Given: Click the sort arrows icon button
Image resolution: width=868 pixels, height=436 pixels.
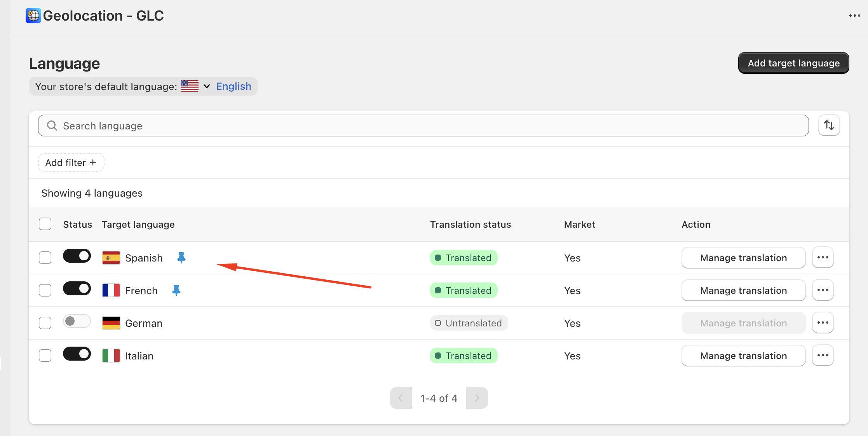Looking at the screenshot, I should [x=829, y=126].
